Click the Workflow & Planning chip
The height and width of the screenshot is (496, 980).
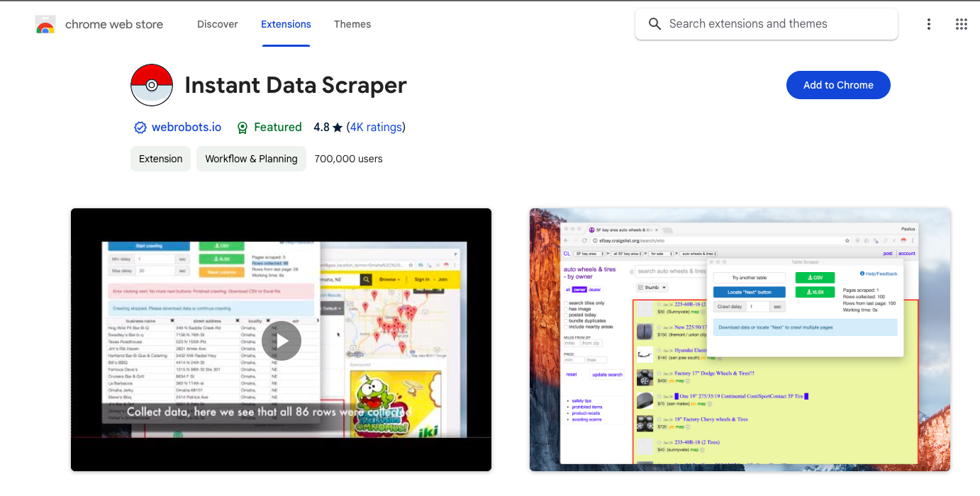coord(251,159)
